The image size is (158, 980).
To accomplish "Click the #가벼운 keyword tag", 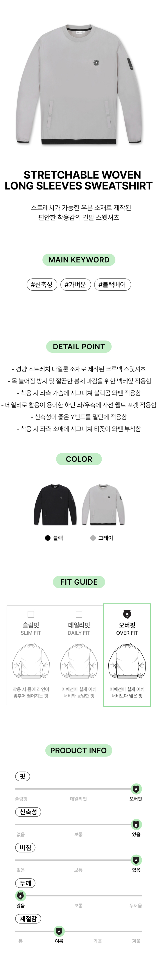I will click(x=76, y=285).
